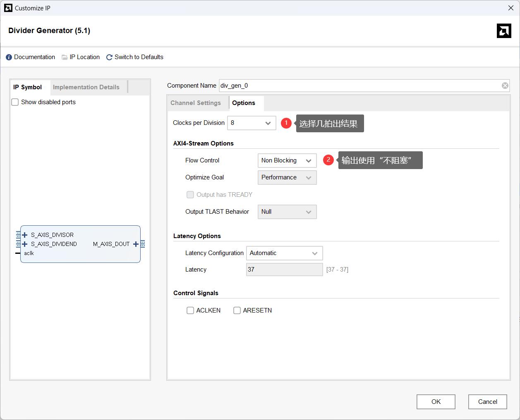This screenshot has width=520, height=420.
Task: Select the IP Symbol tab
Action: 28,87
